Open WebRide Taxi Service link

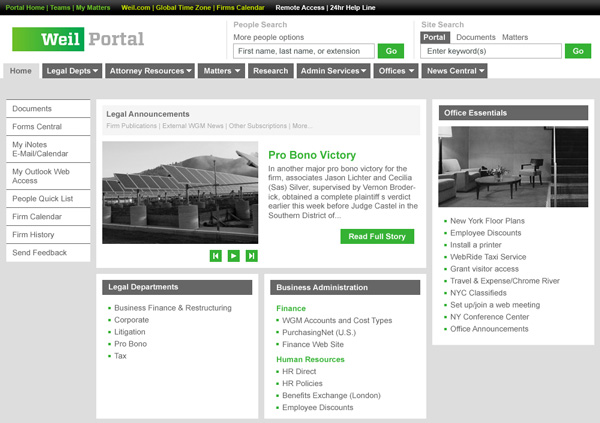[x=488, y=257]
